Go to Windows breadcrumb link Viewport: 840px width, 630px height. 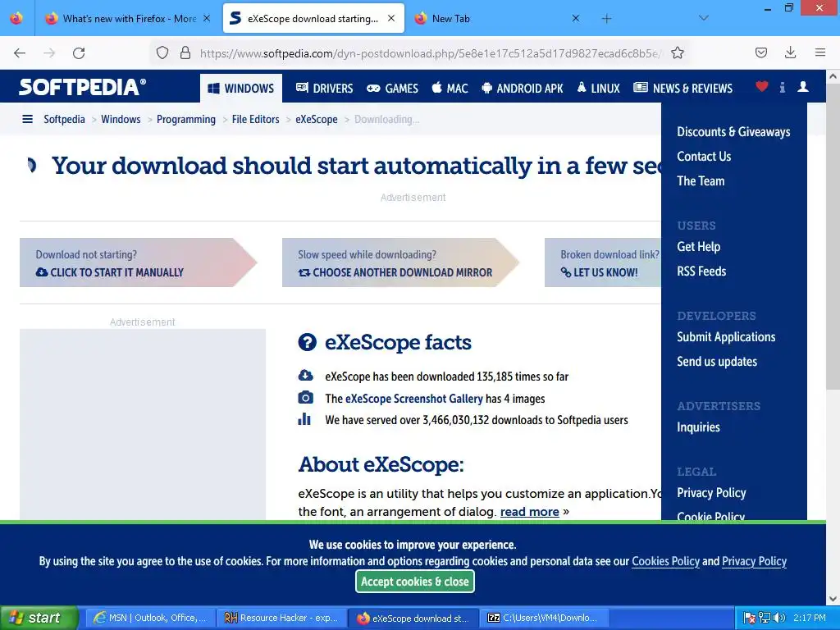pos(121,119)
